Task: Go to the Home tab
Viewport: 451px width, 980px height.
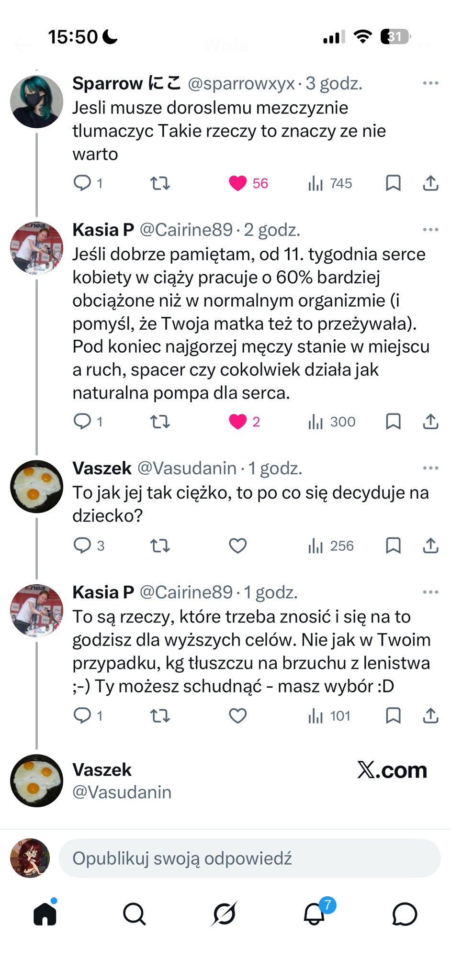Action: point(45,914)
